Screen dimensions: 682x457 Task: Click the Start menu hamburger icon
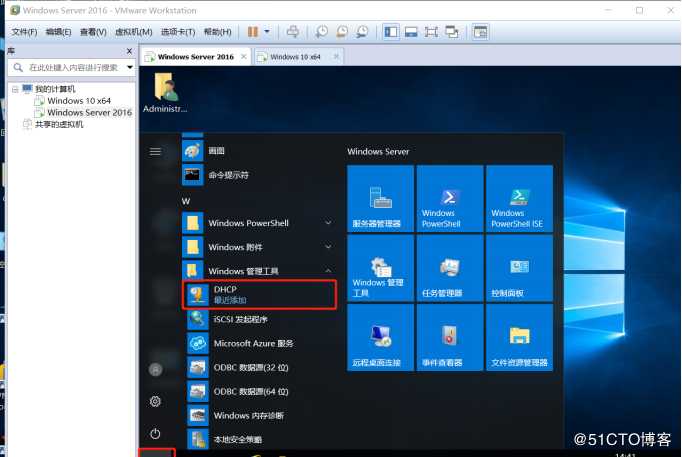click(155, 152)
